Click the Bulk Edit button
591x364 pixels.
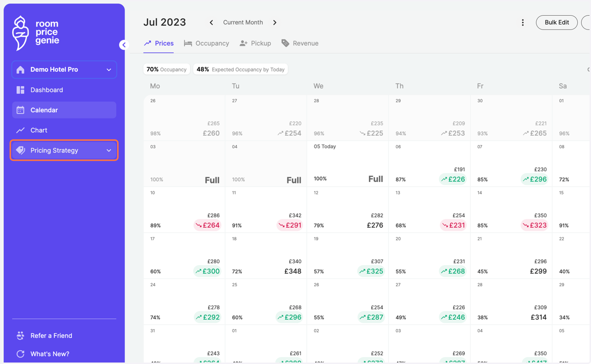(x=557, y=23)
